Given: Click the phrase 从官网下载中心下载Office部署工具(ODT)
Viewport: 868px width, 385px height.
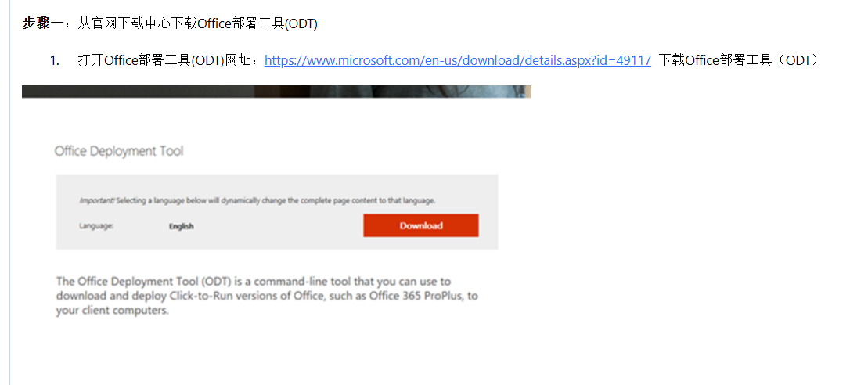Looking at the screenshot, I should point(197,23).
